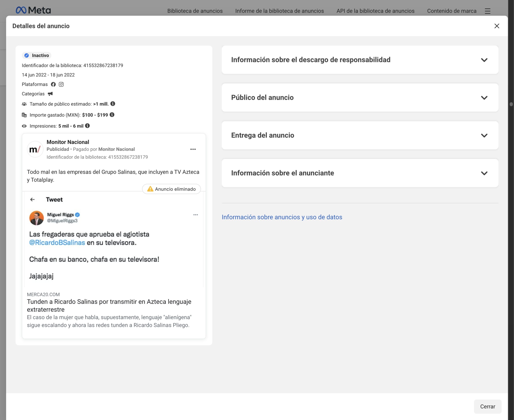Expand the Entrega del anuncio section

(360, 135)
